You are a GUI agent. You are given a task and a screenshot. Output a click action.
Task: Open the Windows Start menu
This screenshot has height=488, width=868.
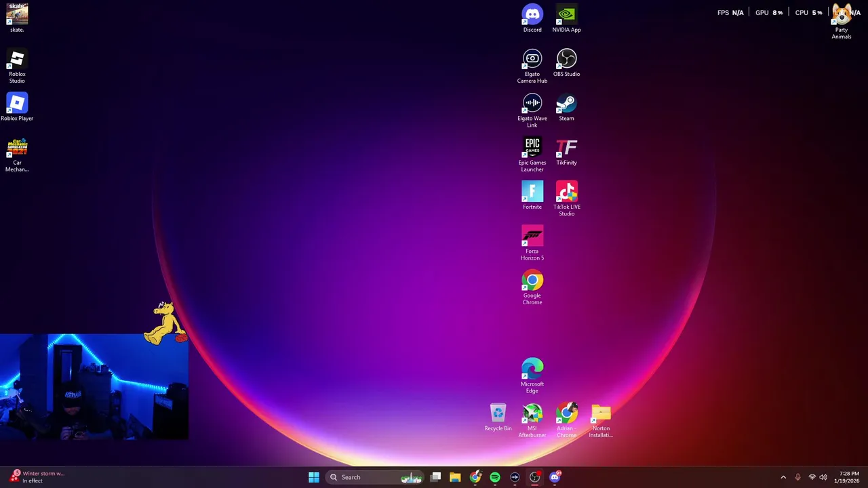click(314, 477)
